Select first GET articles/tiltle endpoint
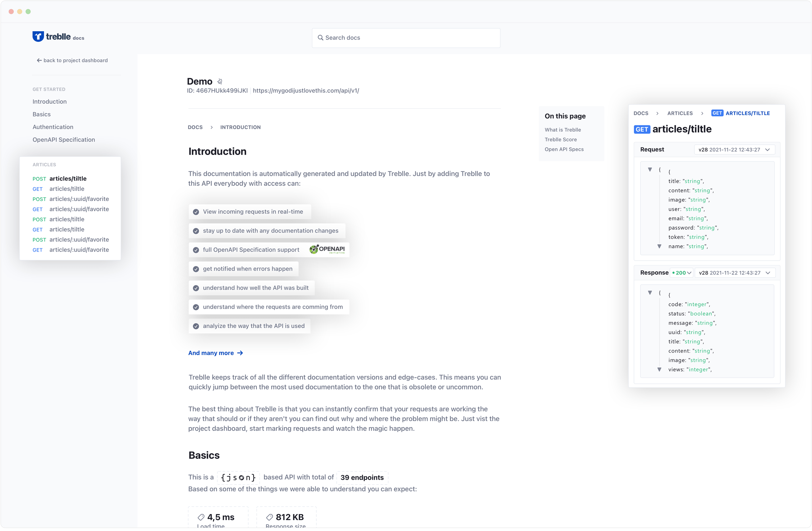This screenshot has width=812, height=531. [58, 189]
